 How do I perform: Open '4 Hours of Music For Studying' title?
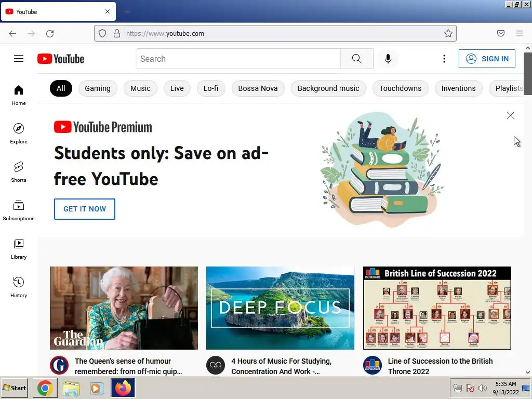(x=281, y=366)
